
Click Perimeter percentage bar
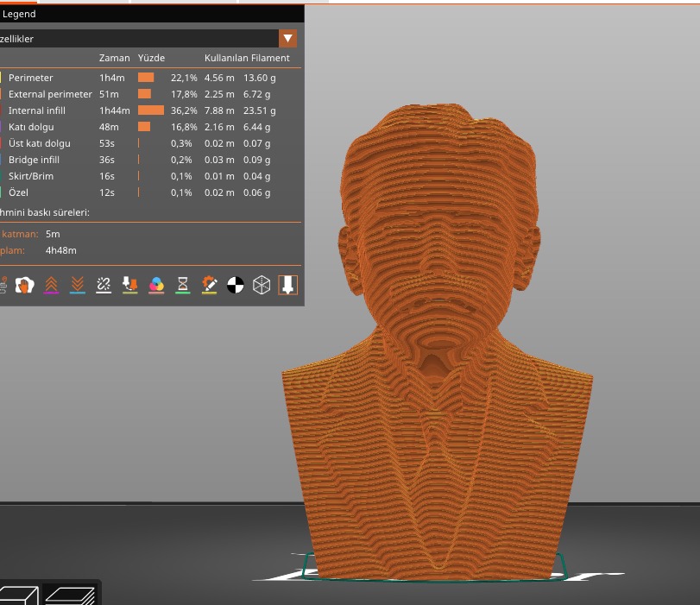pyautogui.click(x=146, y=78)
